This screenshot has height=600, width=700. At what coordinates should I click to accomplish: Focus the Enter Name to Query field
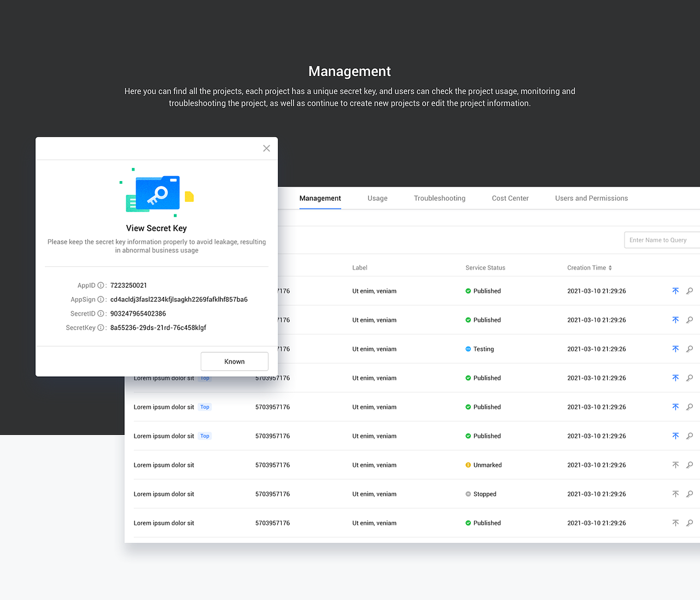(x=662, y=240)
